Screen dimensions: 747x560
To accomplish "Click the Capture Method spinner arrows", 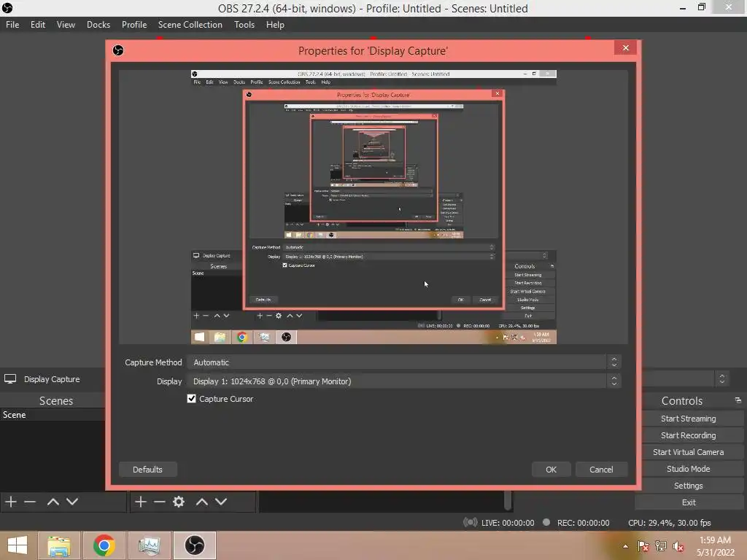I will [x=614, y=362].
